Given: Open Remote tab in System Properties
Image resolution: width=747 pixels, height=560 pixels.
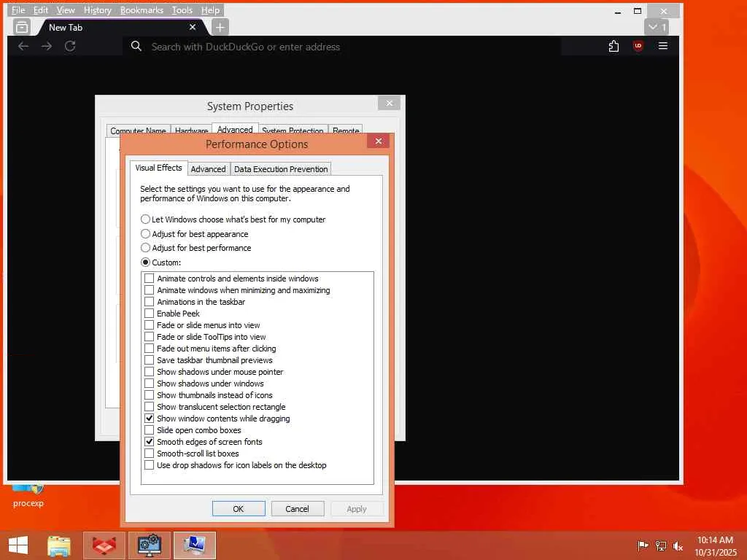Looking at the screenshot, I should tap(346, 131).
